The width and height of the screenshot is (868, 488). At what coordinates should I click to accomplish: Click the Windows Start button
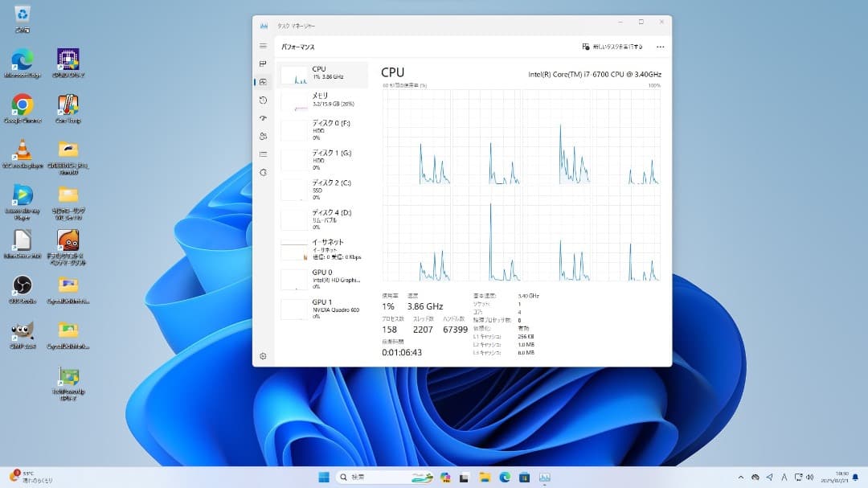(322, 476)
